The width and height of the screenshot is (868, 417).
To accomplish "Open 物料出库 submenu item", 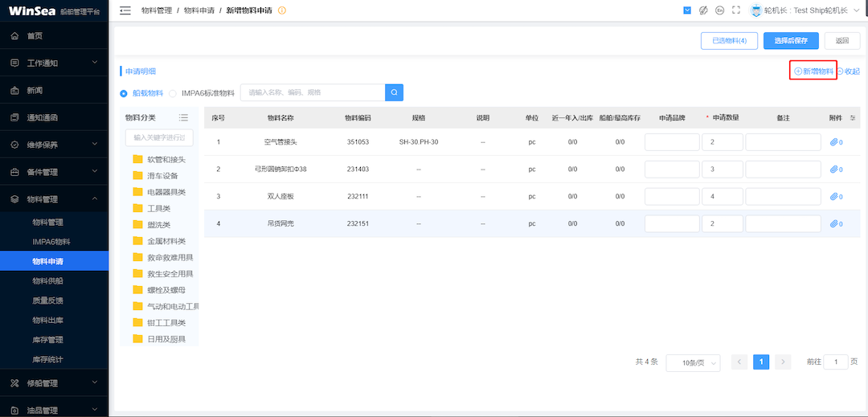I will click(48, 320).
